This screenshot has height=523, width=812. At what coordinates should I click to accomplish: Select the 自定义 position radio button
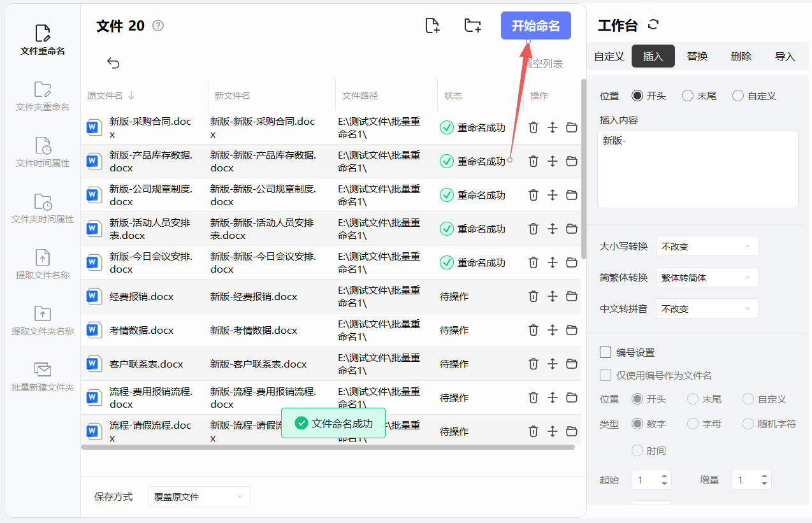(738, 96)
